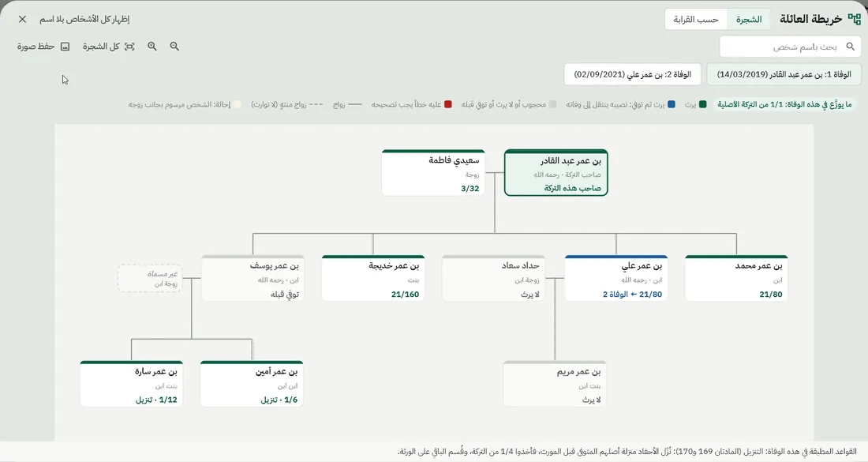
Task: Click the توفي قبله status text
Action: (285, 294)
